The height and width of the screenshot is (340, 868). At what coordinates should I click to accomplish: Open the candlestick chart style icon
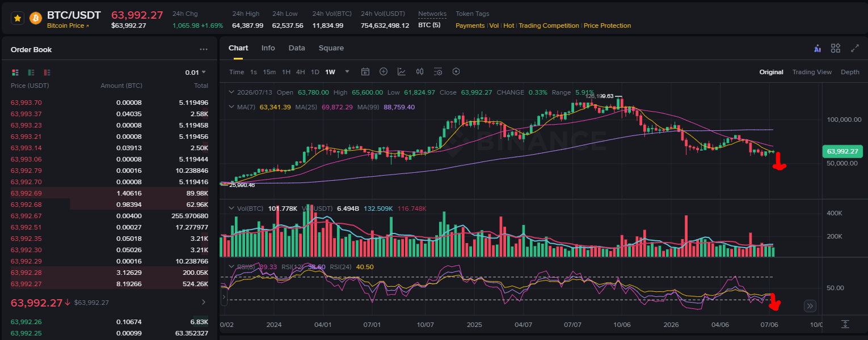420,72
